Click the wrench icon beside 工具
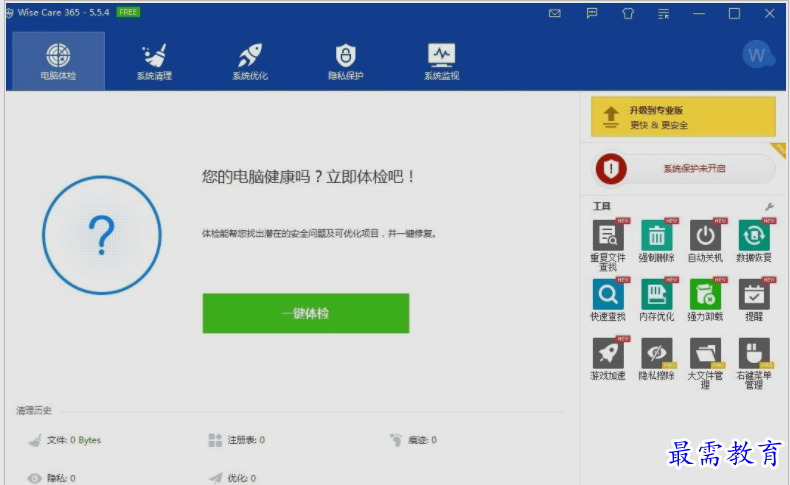 pos(769,206)
